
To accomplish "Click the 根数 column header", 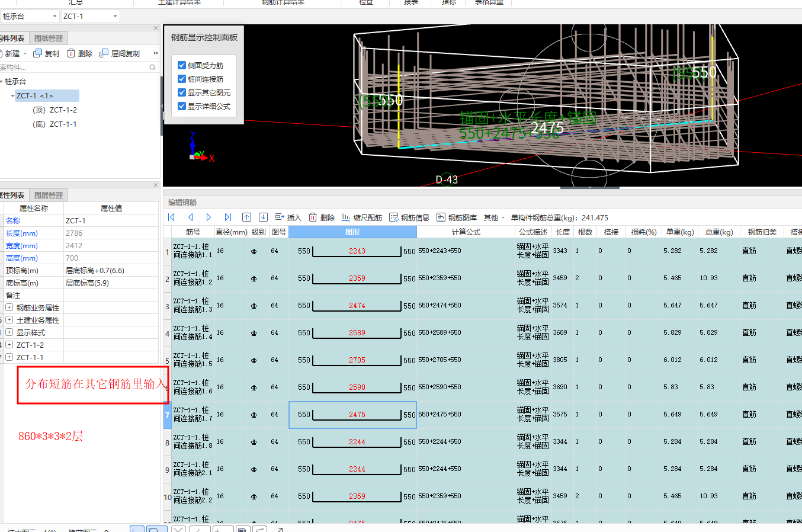I will click(x=585, y=232).
